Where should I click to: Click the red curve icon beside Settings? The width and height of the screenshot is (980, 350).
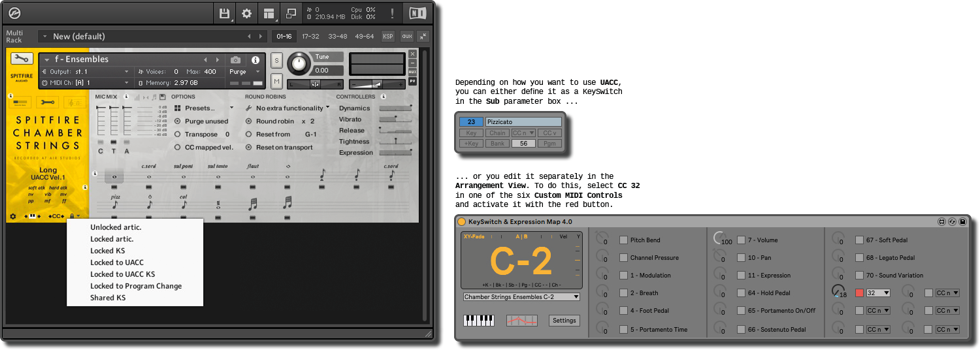click(522, 321)
